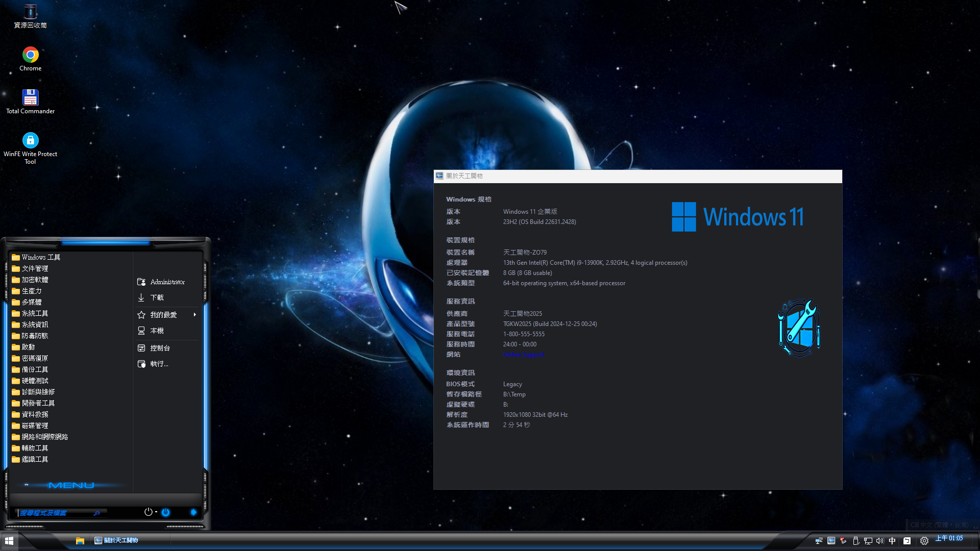Click the USB safely remove tray icon
This screenshot has width=980, height=551.
tap(856, 541)
